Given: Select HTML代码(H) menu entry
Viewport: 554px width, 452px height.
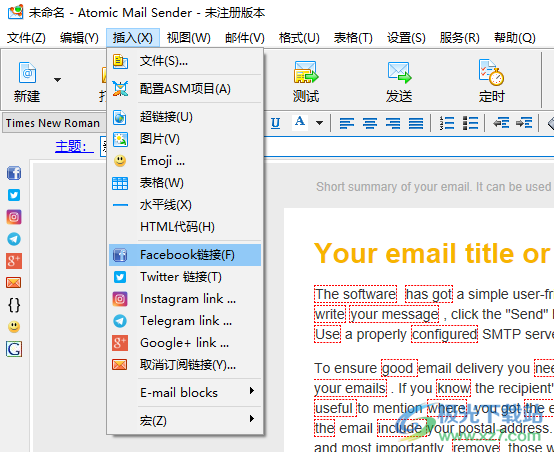Looking at the screenshot, I should [185, 227].
